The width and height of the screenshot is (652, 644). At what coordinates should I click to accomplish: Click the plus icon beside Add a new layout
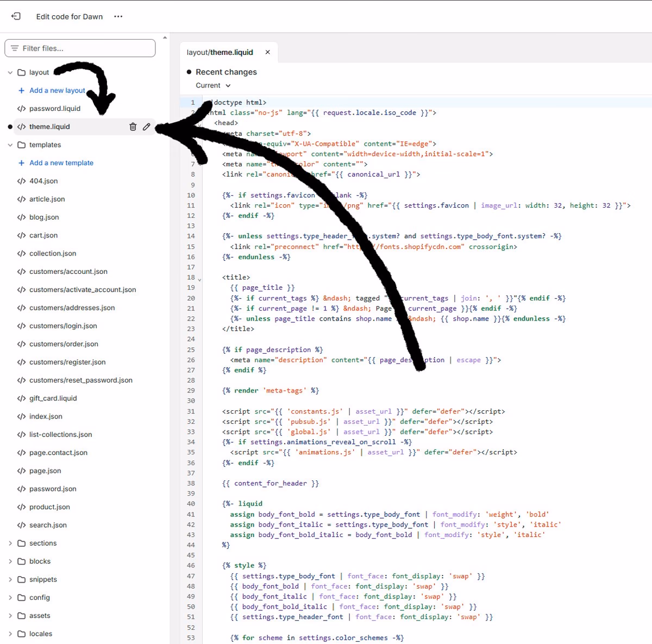pos(22,90)
